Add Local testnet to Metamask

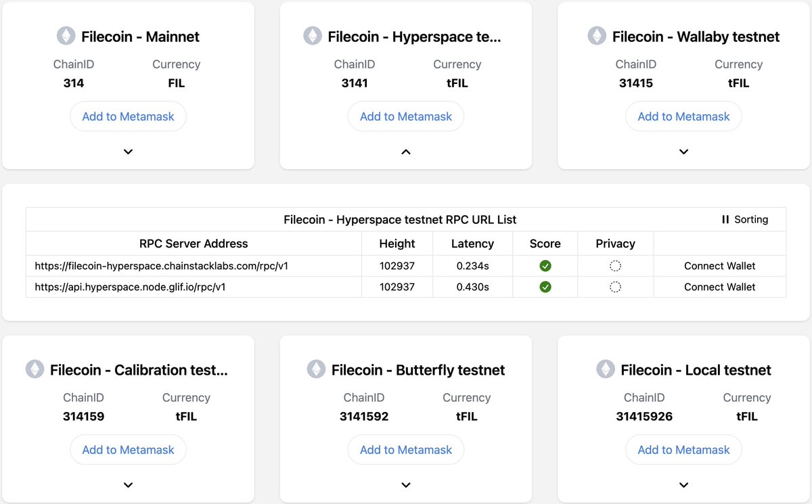(x=683, y=449)
